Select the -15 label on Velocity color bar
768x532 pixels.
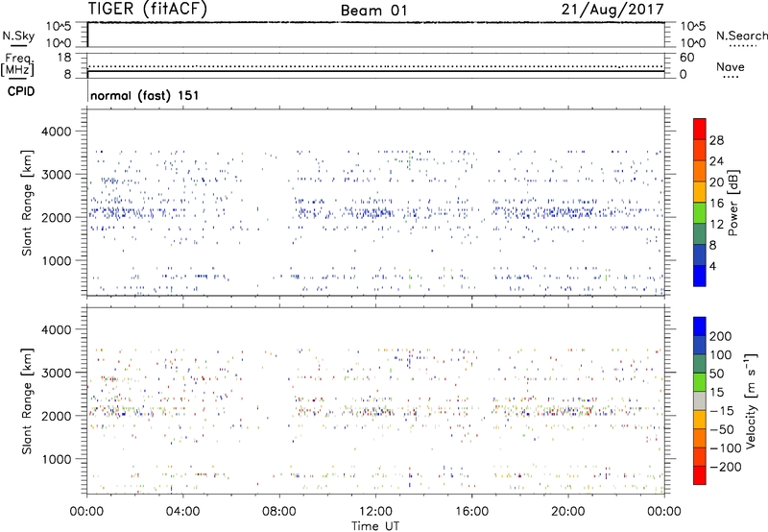pos(722,411)
